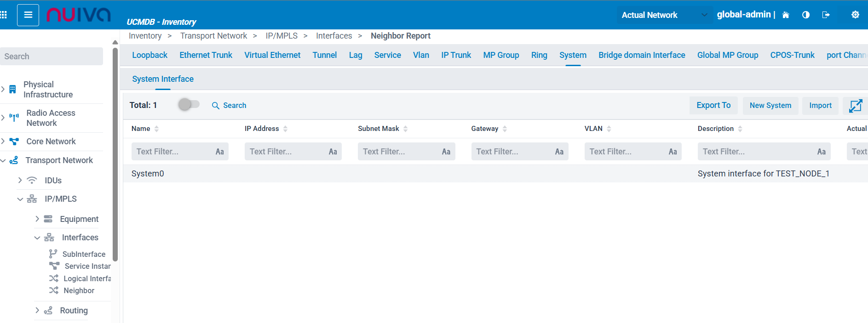Expand the Physical Infrastructure tree node

3,89
